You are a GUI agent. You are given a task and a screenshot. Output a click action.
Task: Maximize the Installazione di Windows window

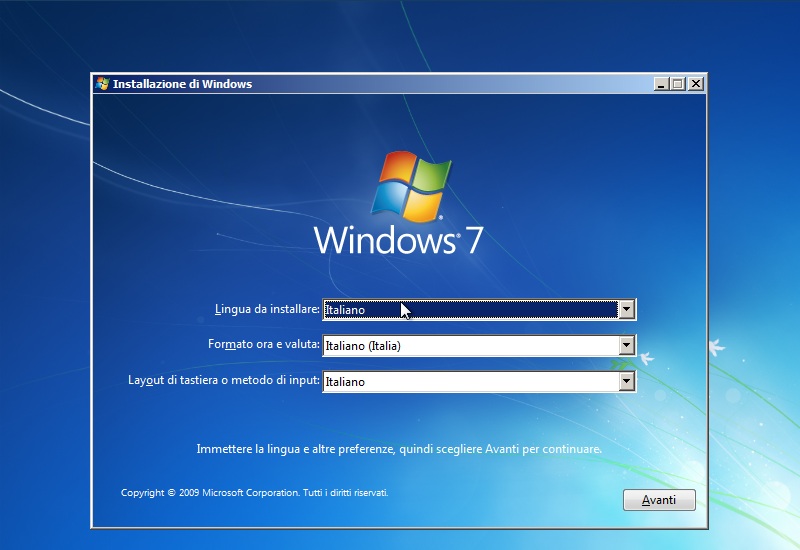[678, 84]
